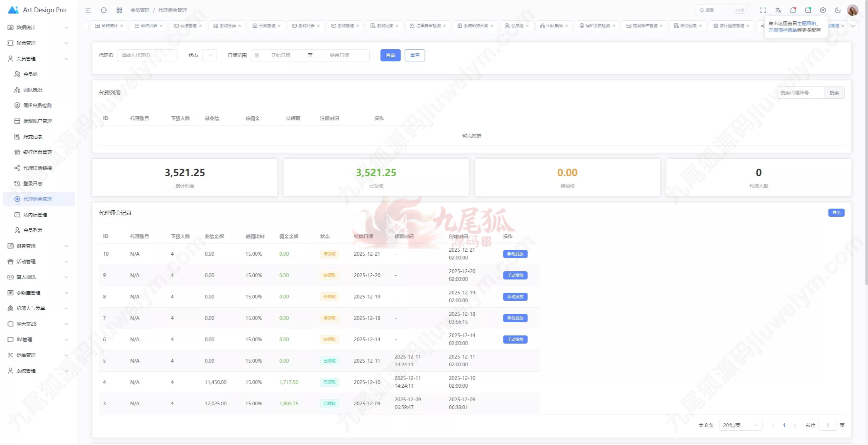Switch to the 账变记录 tab

pyautogui.click(x=688, y=26)
